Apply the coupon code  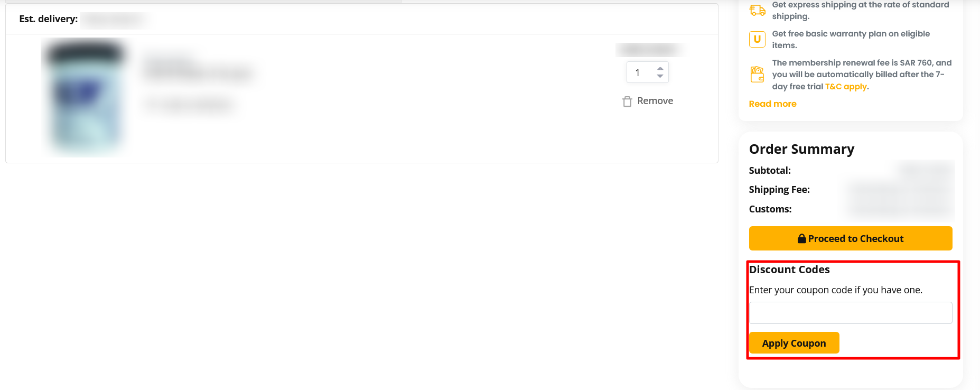pyautogui.click(x=794, y=343)
